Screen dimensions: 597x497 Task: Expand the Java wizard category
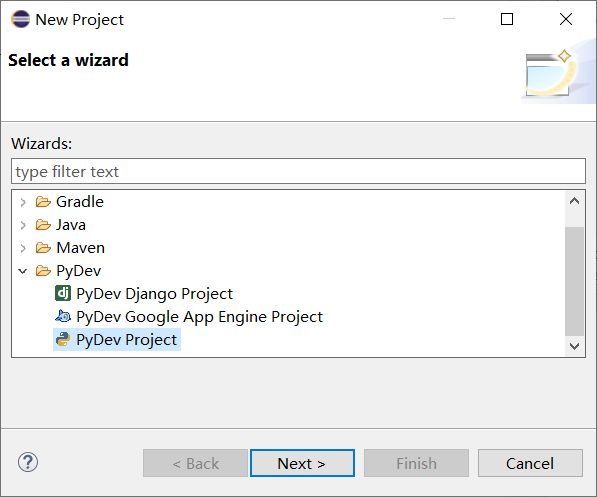(23, 225)
